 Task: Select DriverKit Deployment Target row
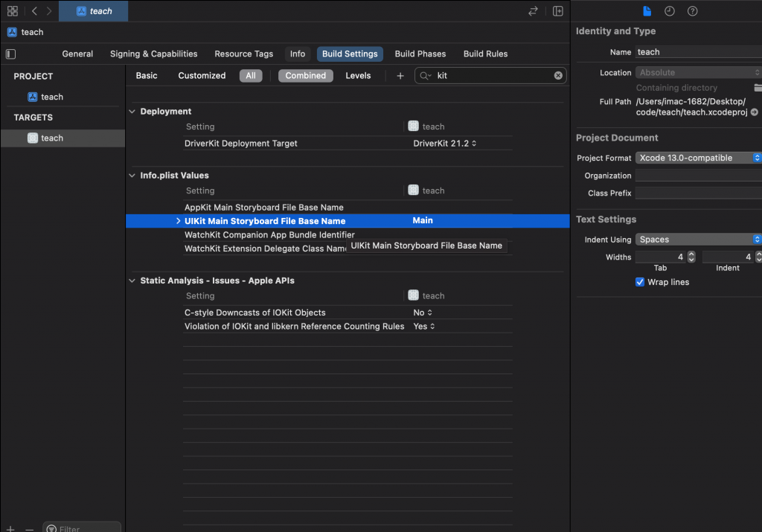click(348, 144)
